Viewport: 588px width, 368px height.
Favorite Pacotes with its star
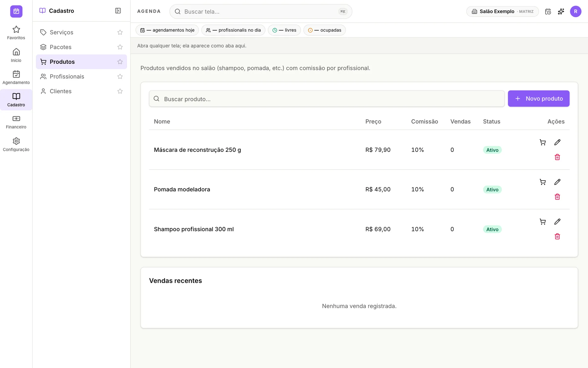click(120, 47)
